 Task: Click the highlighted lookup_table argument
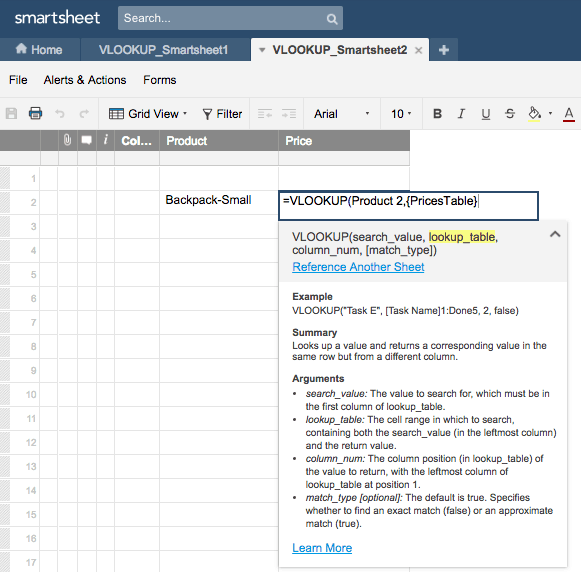click(462, 237)
